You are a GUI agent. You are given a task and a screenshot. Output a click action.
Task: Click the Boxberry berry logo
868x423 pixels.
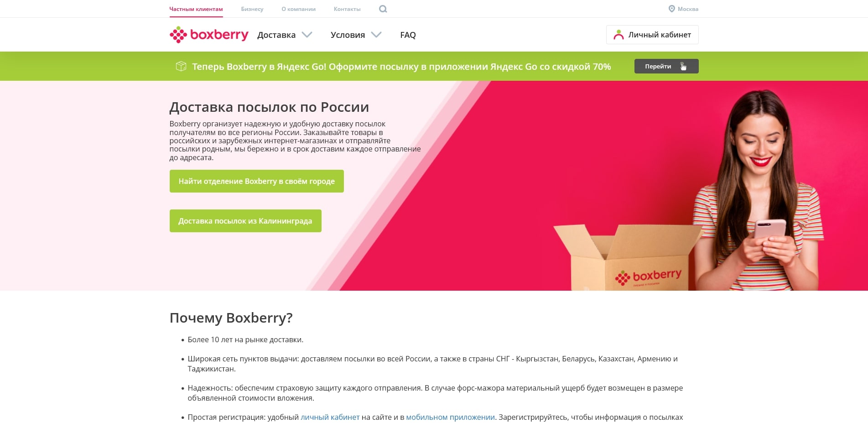(178, 34)
